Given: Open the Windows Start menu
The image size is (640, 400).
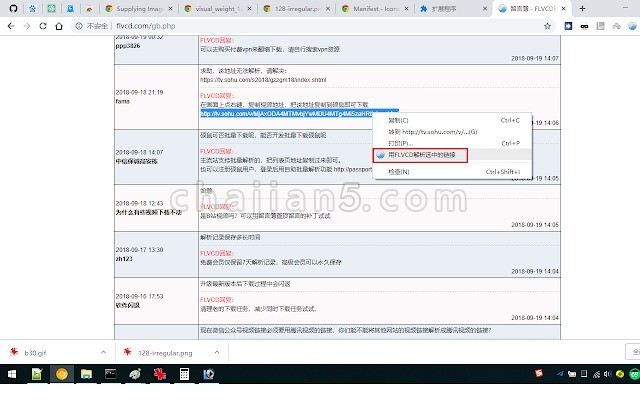Looking at the screenshot, I should 12,374.
